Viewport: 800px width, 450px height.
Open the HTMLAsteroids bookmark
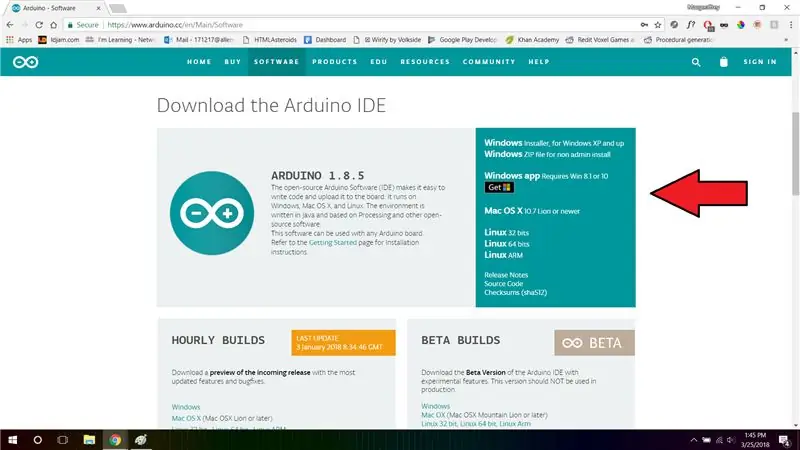tap(270, 40)
